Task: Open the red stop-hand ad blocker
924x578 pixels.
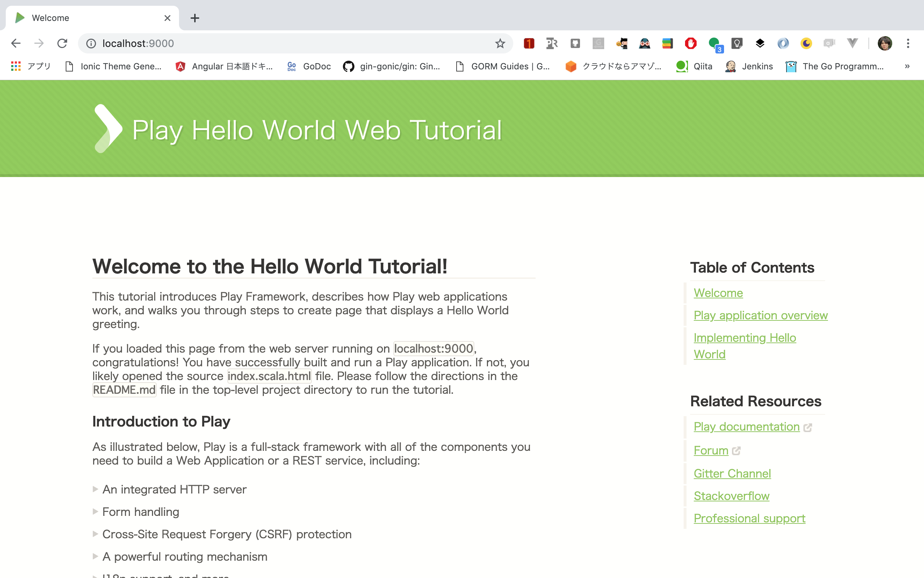Action: 691,44
